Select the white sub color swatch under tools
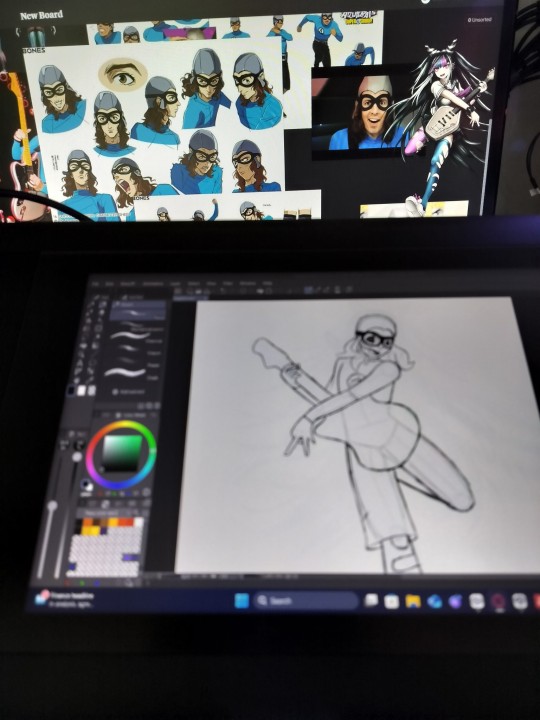The width and height of the screenshot is (540, 720). point(81,391)
